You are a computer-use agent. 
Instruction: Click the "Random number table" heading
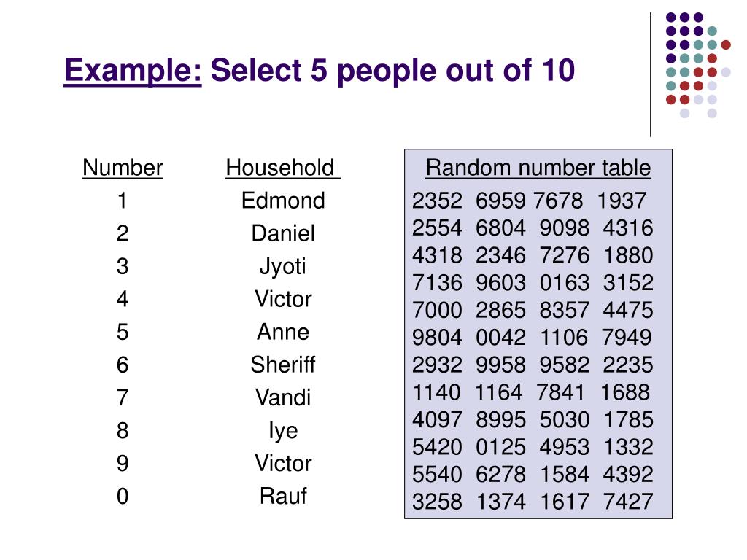pyautogui.click(x=538, y=168)
